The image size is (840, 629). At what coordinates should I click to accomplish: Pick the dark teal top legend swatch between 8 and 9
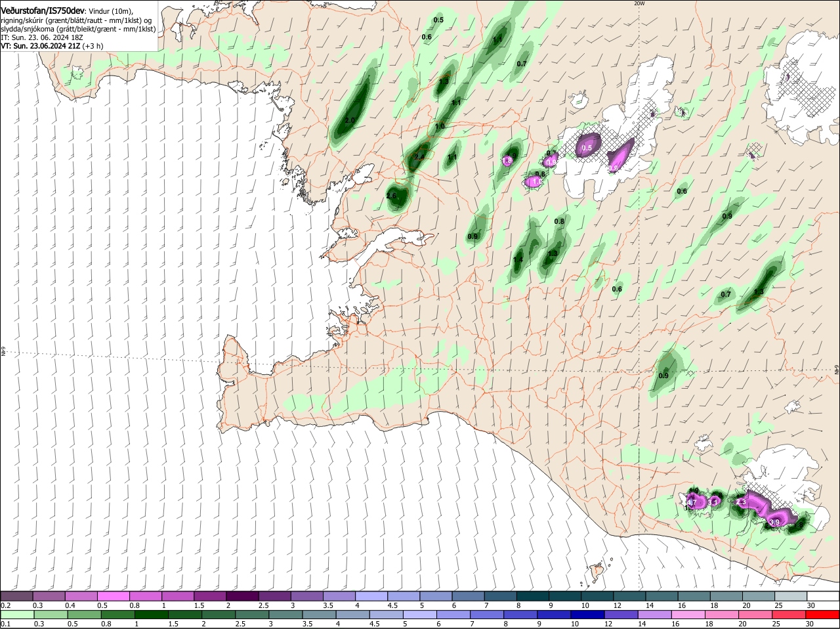pos(533,596)
